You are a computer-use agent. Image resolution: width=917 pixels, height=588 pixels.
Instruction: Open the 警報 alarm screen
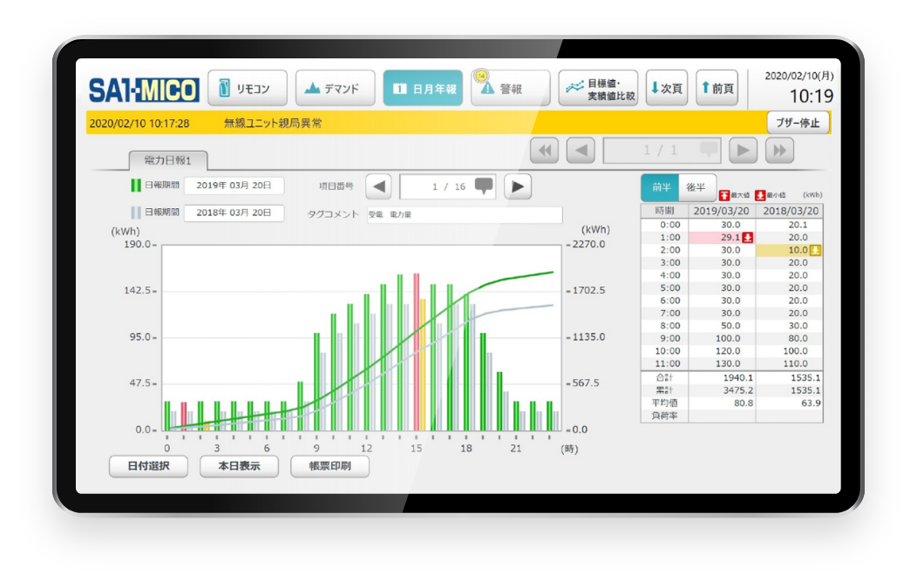click(x=511, y=88)
